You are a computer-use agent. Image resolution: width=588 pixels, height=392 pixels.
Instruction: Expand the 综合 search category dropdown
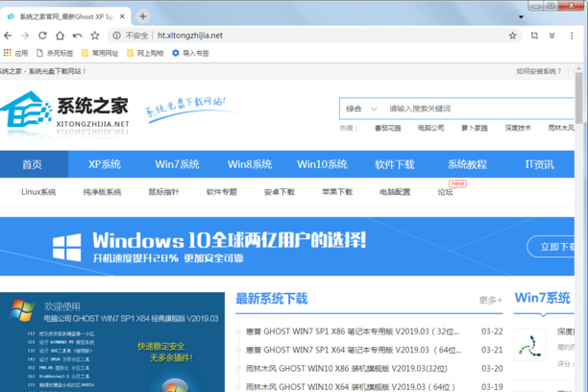(361, 109)
